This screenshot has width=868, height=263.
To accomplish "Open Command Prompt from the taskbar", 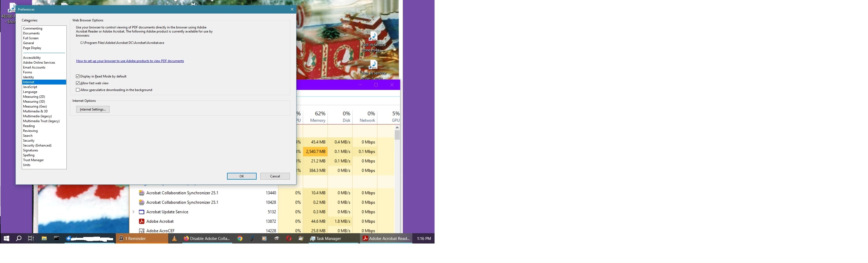I will (x=57, y=238).
